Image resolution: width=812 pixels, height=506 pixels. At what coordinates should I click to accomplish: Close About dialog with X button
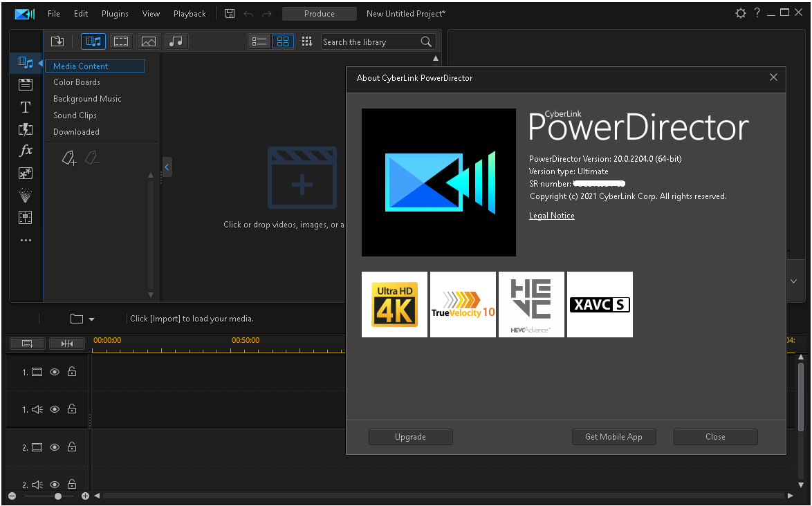point(773,77)
